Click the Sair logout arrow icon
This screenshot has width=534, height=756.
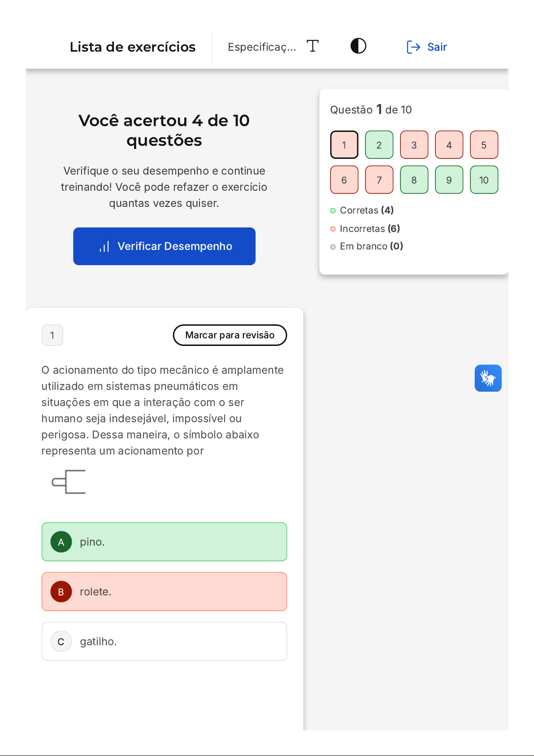413,47
